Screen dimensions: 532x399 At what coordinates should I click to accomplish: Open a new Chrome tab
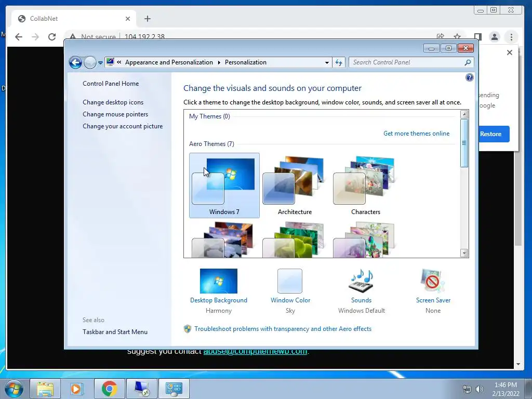click(147, 19)
